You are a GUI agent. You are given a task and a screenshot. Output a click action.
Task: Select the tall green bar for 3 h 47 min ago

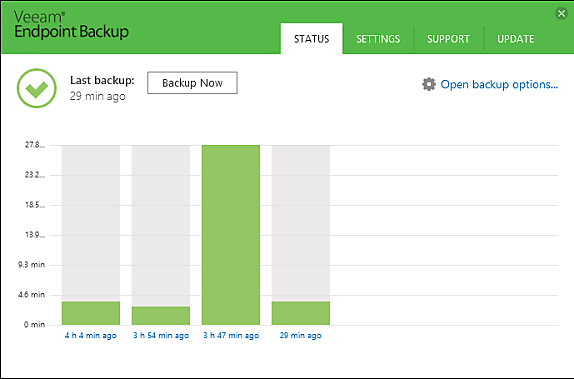(x=231, y=235)
